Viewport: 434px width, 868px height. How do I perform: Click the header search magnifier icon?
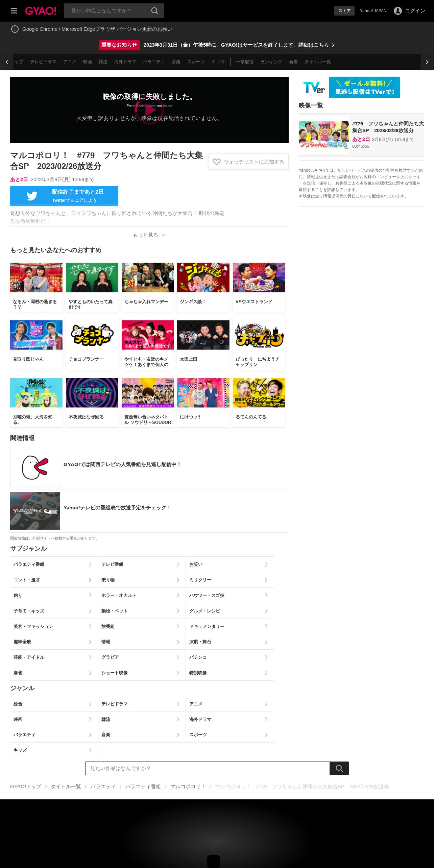coord(155,11)
